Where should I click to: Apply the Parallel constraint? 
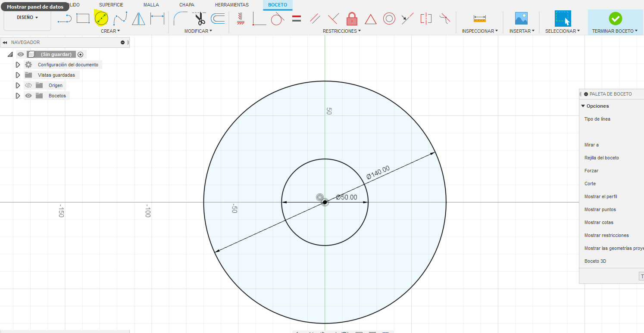pos(315,19)
